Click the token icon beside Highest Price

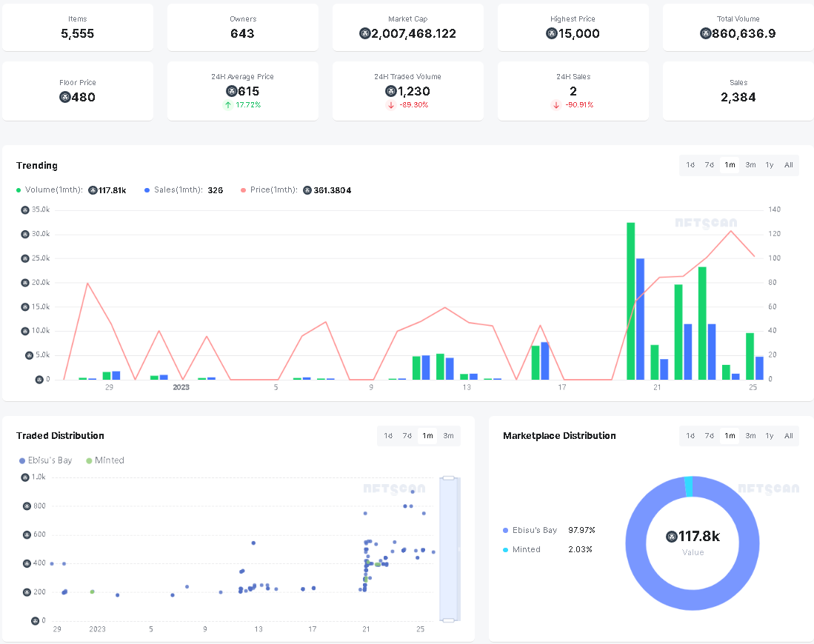point(550,33)
